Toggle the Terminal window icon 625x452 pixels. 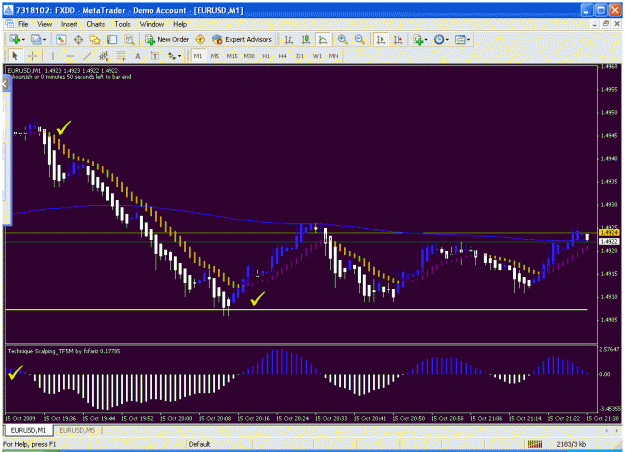click(112, 39)
